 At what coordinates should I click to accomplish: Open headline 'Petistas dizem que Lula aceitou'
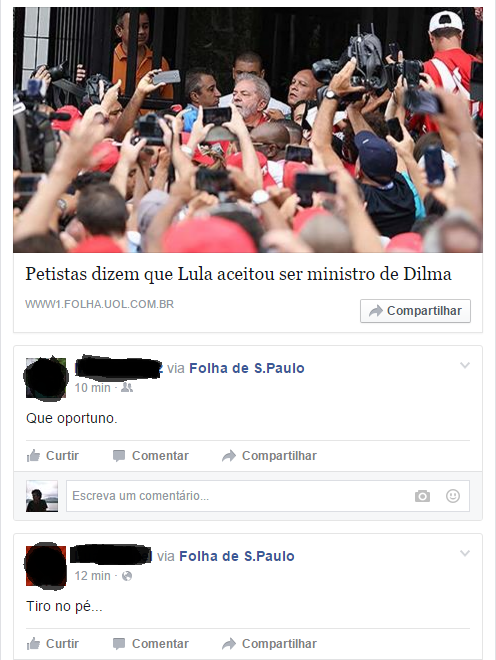pyautogui.click(x=238, y=274)
